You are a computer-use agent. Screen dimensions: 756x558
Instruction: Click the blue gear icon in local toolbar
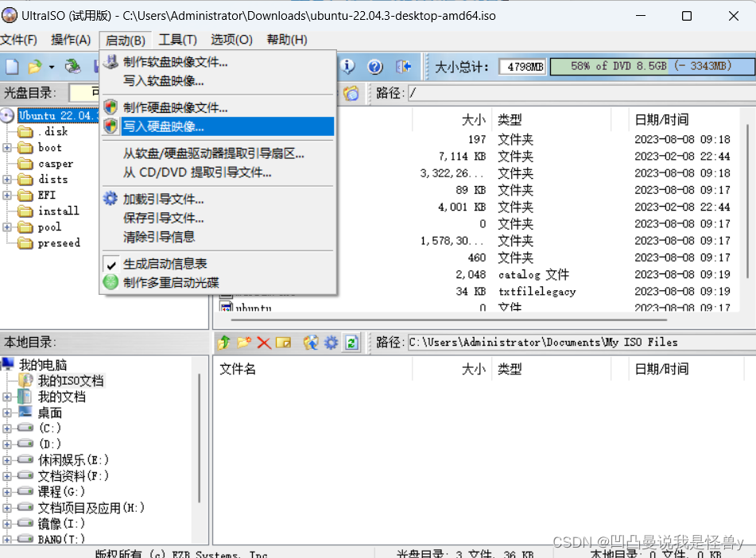[x=331, y=343]
